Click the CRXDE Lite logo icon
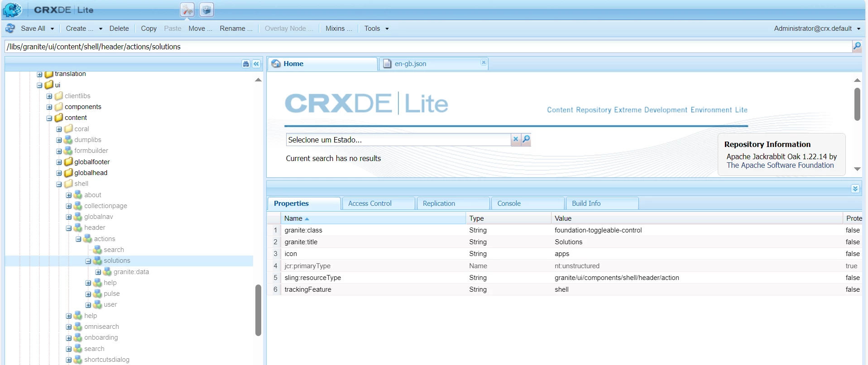Viewport: 868px width, 365px height. pyautogui.click(x=12, y=9)
